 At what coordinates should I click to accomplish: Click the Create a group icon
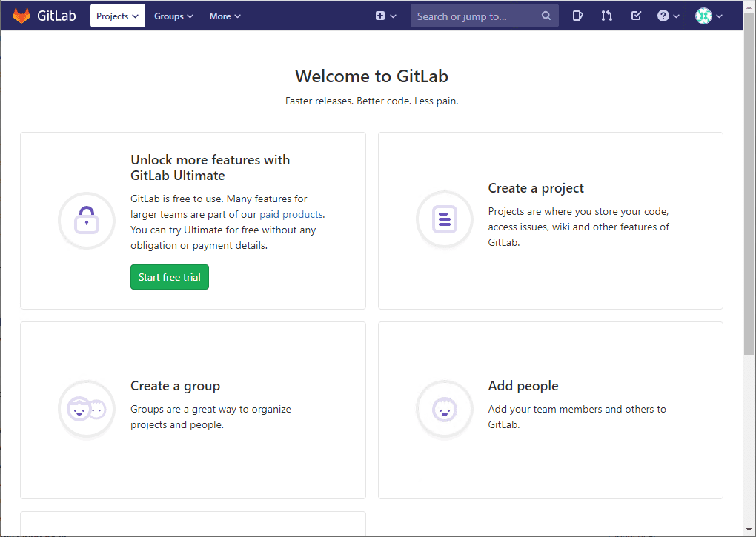click(87, 409)
